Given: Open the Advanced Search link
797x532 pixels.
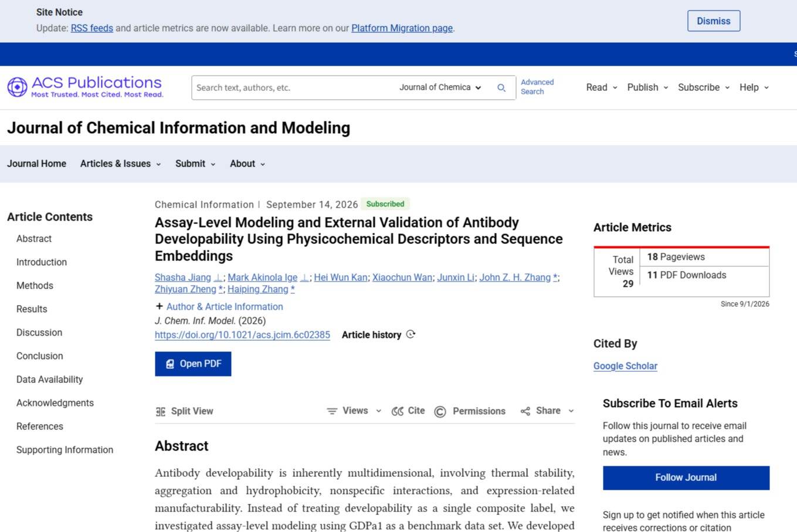Looking at the screenshot, I should [x=537, y=87].
